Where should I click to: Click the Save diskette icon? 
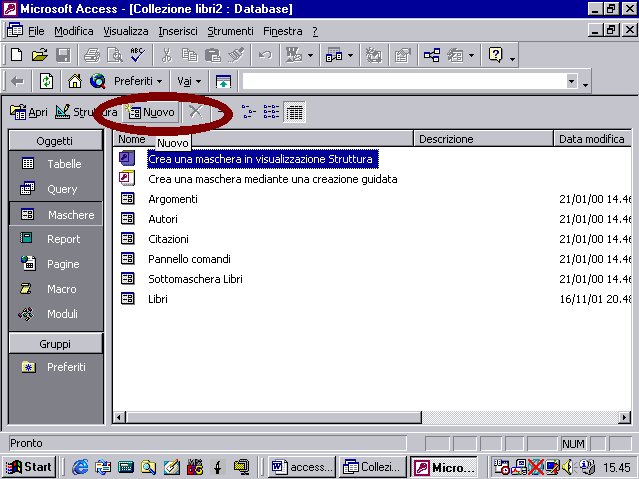pos(63,55)
